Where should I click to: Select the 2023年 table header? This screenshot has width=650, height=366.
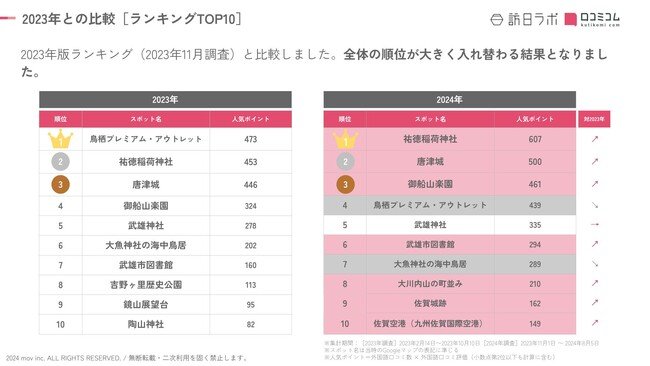(x=165, y=99)
